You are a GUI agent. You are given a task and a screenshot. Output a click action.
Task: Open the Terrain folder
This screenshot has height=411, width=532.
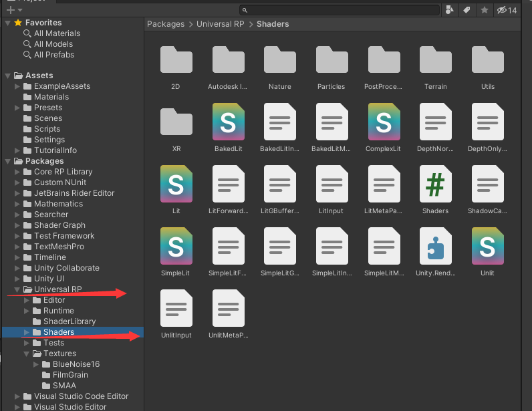(436, 59)
